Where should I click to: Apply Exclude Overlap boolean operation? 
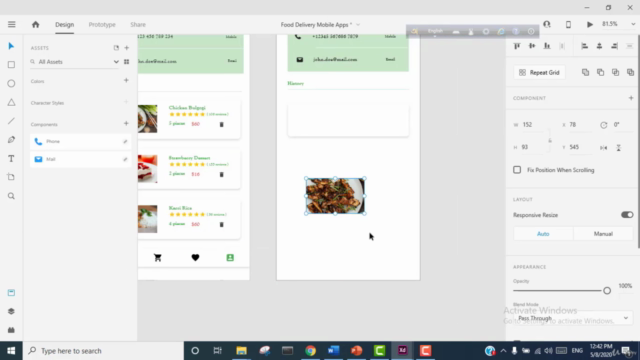pos(631,72)
